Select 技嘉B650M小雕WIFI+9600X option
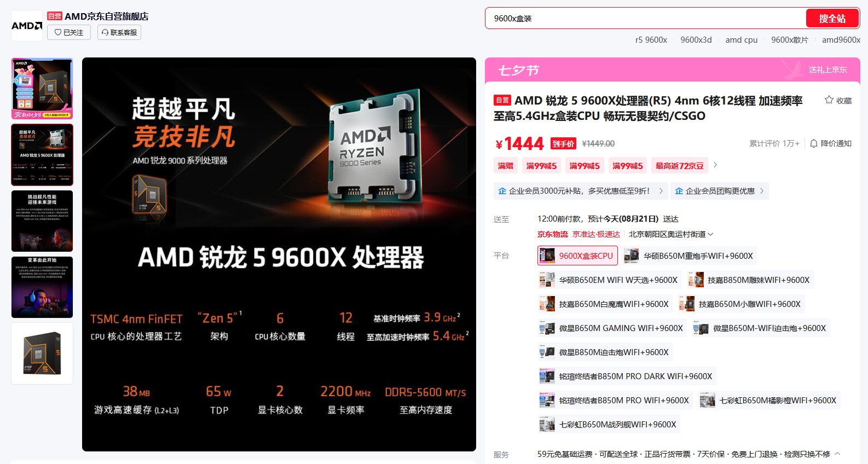This screenshot has height=464, width=868. click(741, 304)
